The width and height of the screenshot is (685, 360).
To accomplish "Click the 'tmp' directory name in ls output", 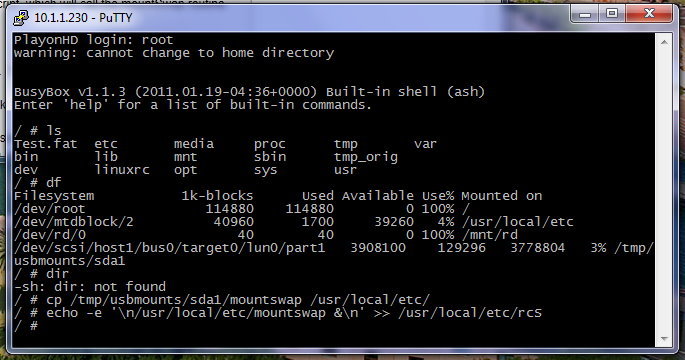I will tap(346, 144).
